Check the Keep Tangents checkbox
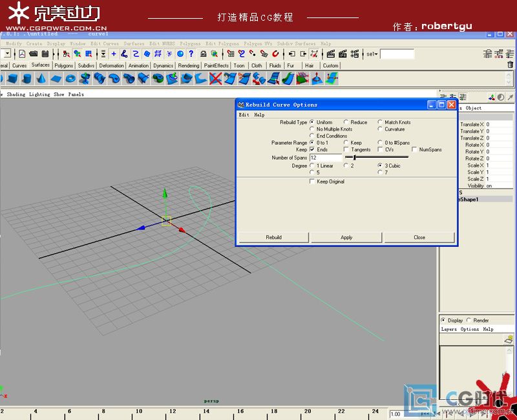This screenshot has width=517, height=420. click(346, 149)
